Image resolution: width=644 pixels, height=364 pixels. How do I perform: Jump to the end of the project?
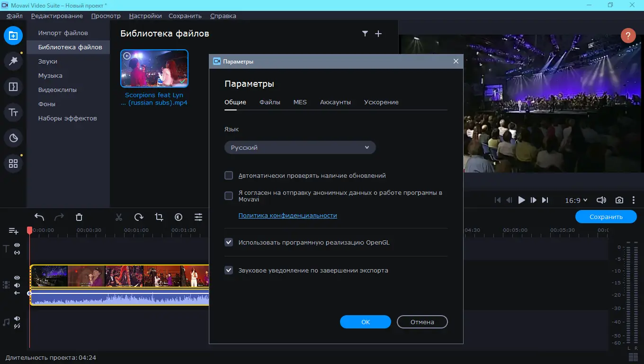coord(545,200)
